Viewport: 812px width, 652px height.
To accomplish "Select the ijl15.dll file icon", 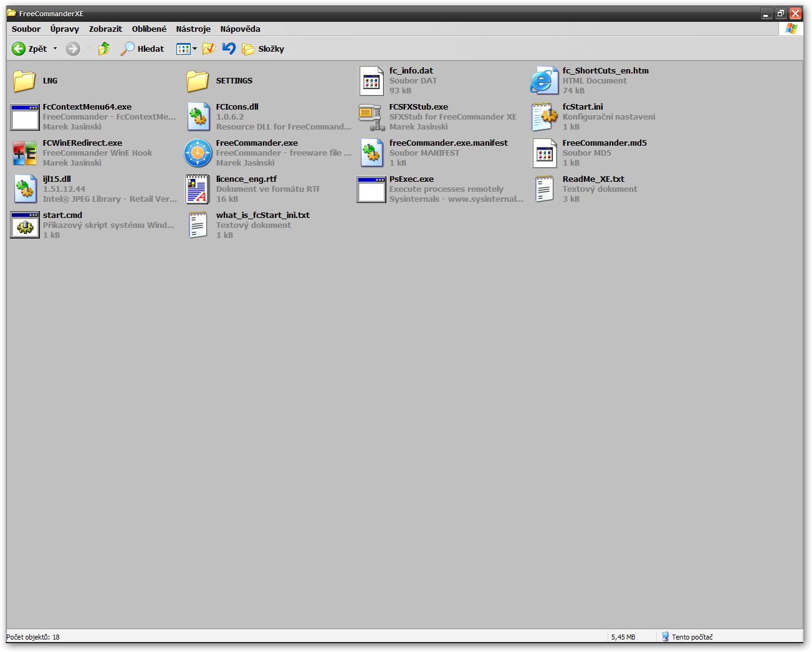I will 25,189.
